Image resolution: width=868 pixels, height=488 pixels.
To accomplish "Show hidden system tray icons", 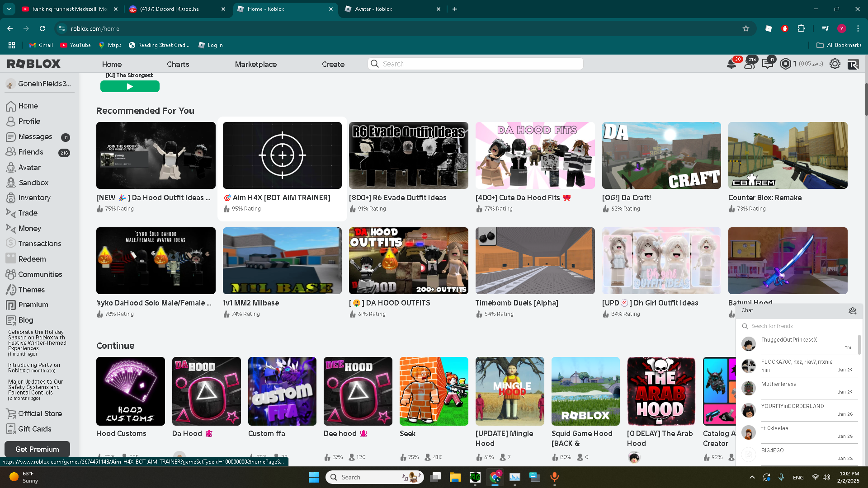I will [x=752, y=477].
